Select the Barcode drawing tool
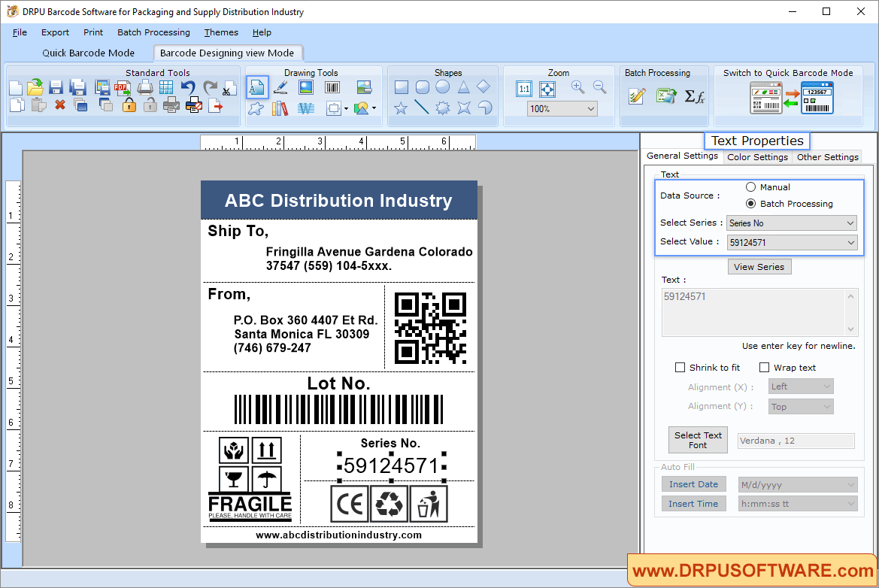This screenshot has height=588, width=879. pos(332,87)
